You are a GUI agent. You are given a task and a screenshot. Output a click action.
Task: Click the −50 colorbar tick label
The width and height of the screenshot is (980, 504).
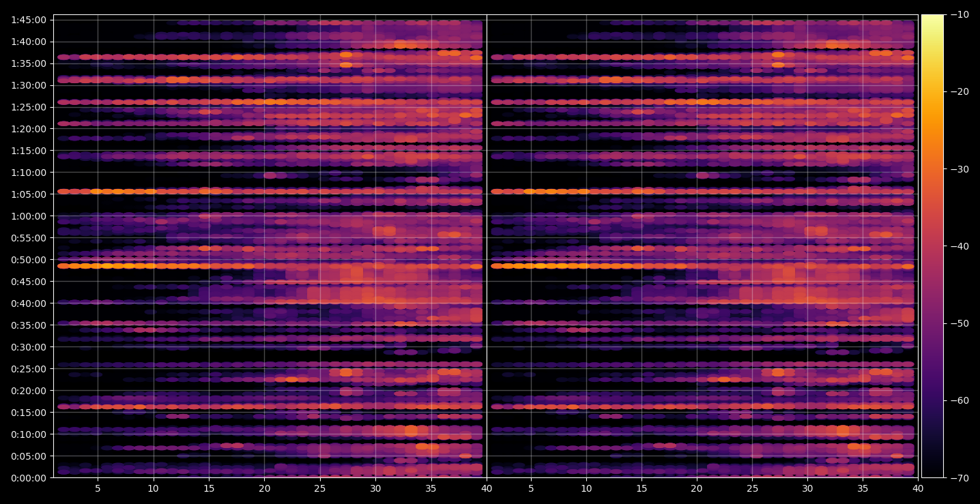(960, 323)
